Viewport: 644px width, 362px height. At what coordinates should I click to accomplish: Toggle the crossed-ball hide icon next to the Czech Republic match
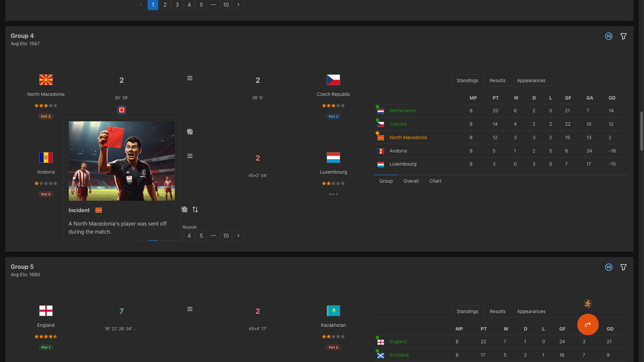pyautogui.click(x=190, y=132)
